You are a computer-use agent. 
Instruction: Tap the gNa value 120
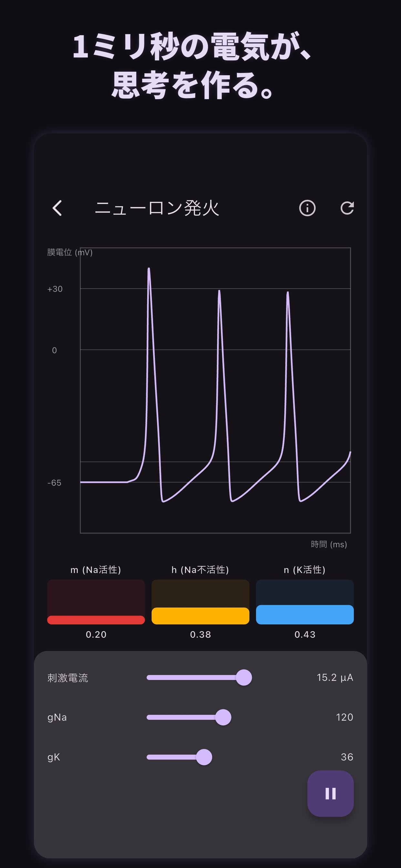[344, 717]
